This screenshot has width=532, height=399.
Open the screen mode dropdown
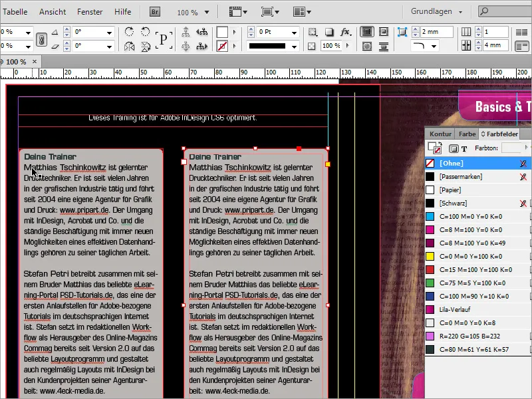270,12
